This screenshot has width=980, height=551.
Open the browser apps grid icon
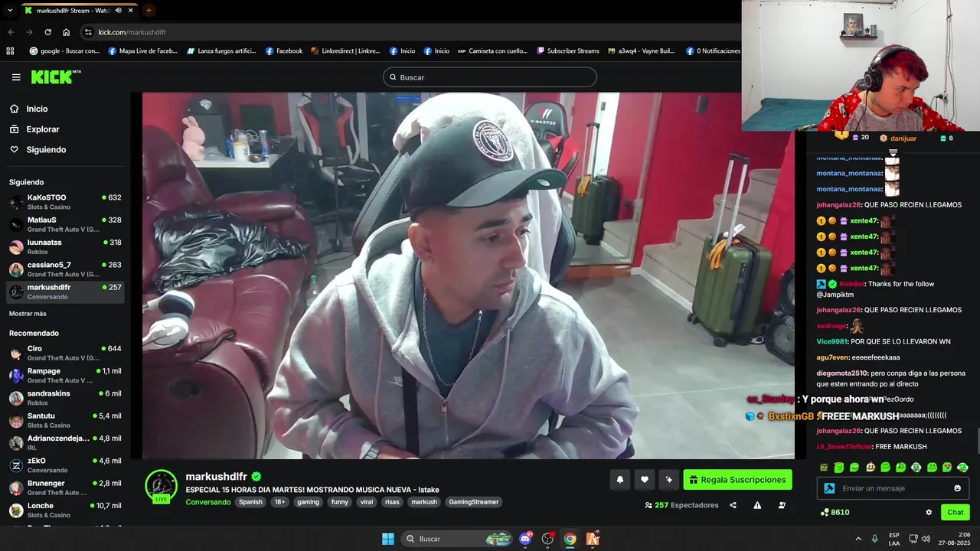point(10,51)
